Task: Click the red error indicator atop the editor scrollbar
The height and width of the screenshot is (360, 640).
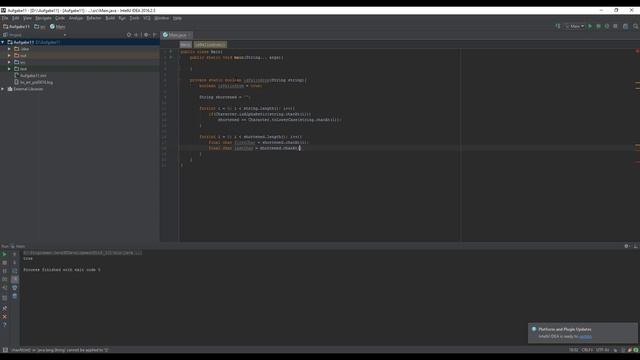Action: pyautogui.click(x=637, y=51)
